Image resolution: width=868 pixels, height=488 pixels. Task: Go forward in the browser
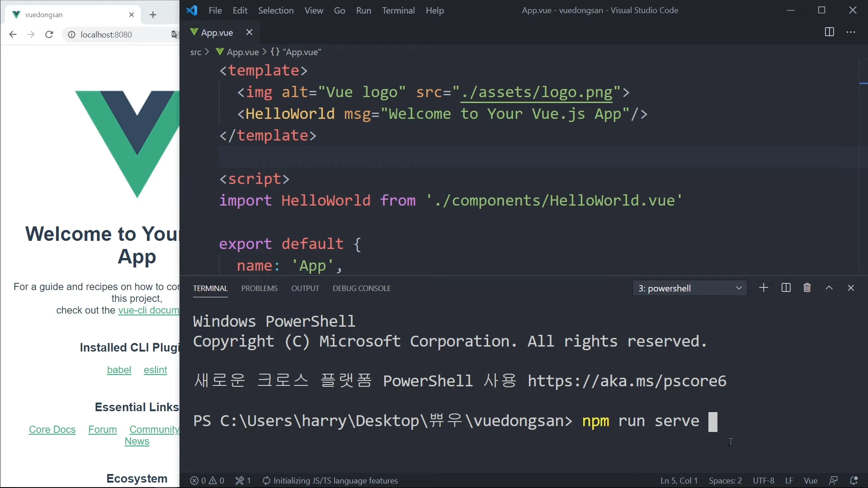coord(31,35)
